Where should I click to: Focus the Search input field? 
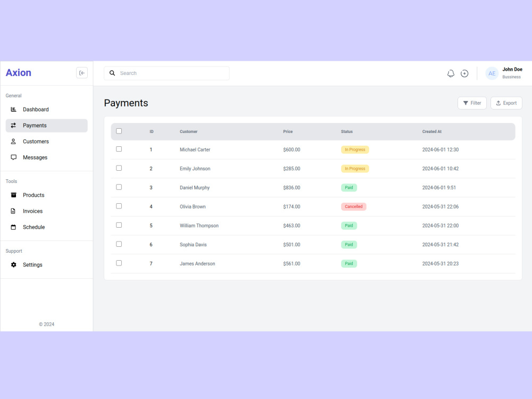click(167, 73)
